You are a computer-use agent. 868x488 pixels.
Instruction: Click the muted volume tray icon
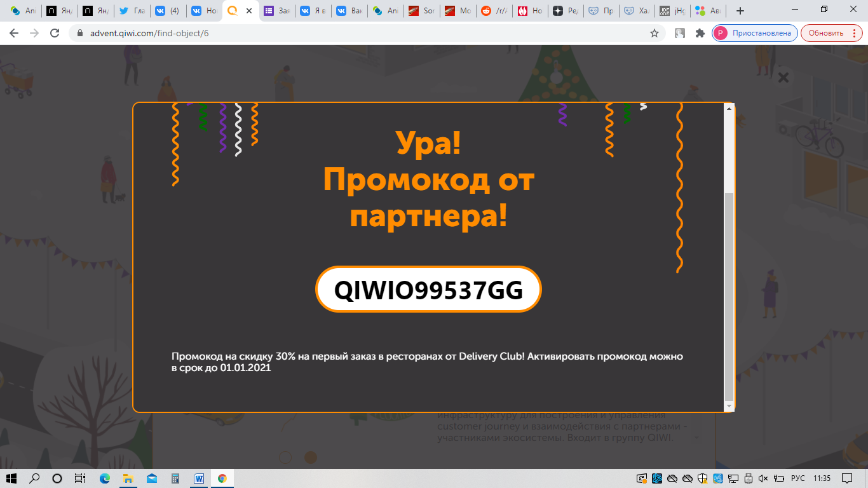763,478
